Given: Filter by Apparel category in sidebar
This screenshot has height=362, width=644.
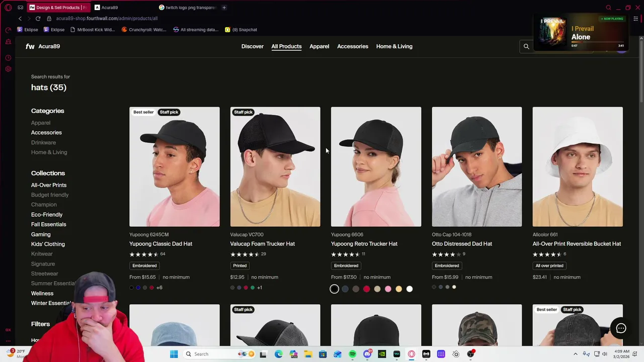Looking at the screenshot, I should 41,123.
